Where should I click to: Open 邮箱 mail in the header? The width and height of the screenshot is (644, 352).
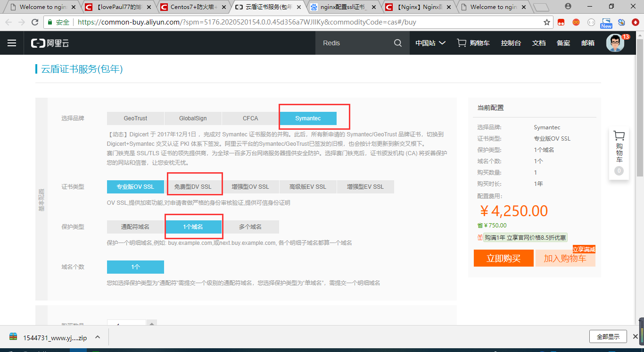(x=588, y=43)
